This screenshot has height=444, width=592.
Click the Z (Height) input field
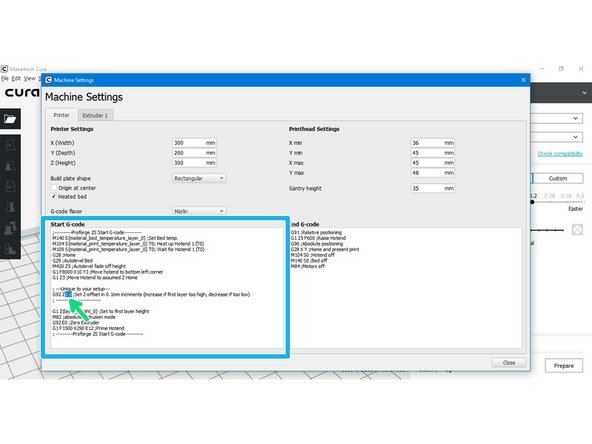click(x=194, y=163)
